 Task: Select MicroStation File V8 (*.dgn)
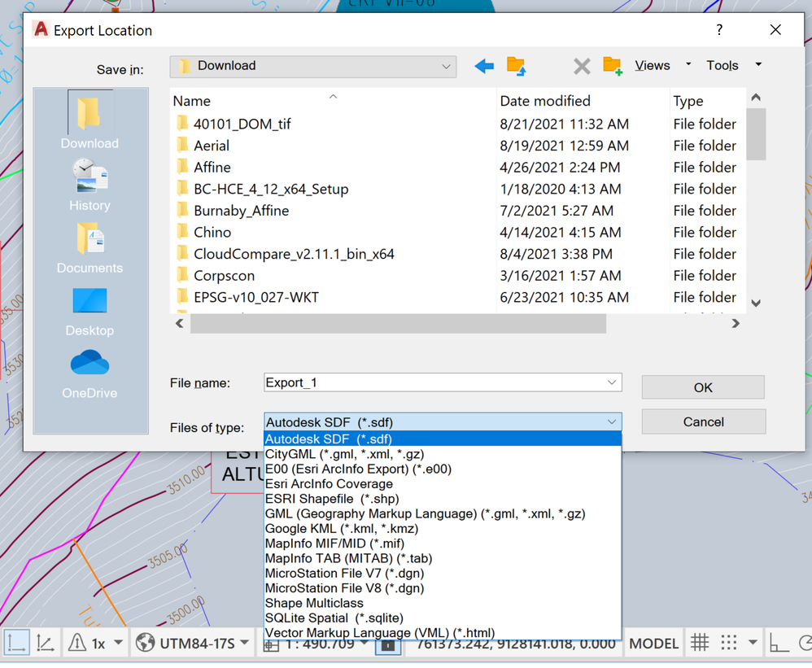(x=443, y=588)
